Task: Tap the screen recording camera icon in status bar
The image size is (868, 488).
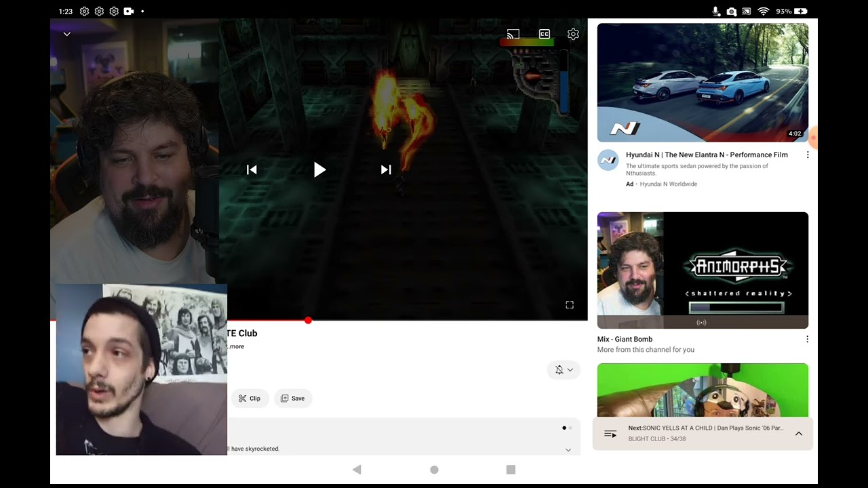Action: click(129, 12)
